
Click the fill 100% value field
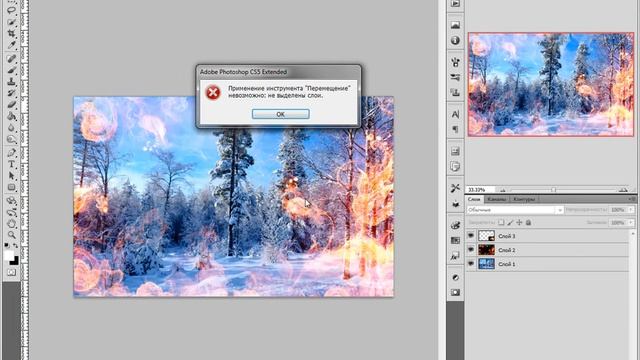point(618,223)
